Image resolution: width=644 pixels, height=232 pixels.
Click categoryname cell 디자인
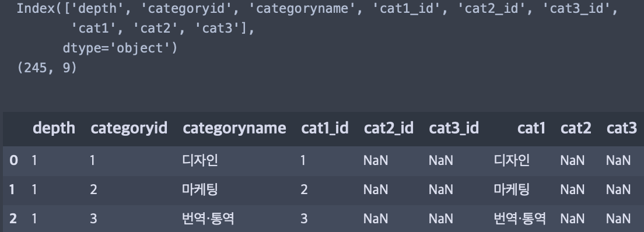[199, 160]
